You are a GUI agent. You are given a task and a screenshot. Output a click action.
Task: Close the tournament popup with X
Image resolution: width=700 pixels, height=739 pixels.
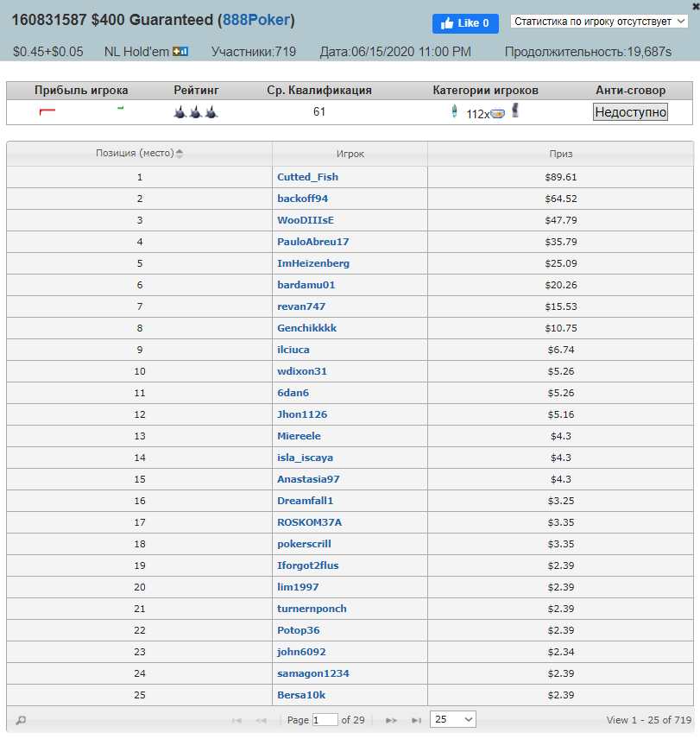click(x=696, y=6)
